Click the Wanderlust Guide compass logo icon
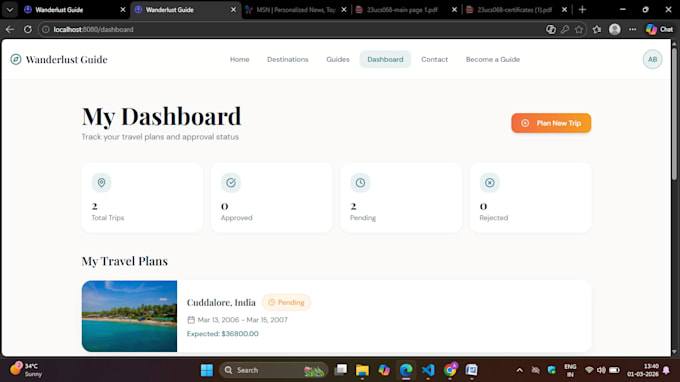The width and height of the screenshot is (680, 382). click(x=16, y=59)
